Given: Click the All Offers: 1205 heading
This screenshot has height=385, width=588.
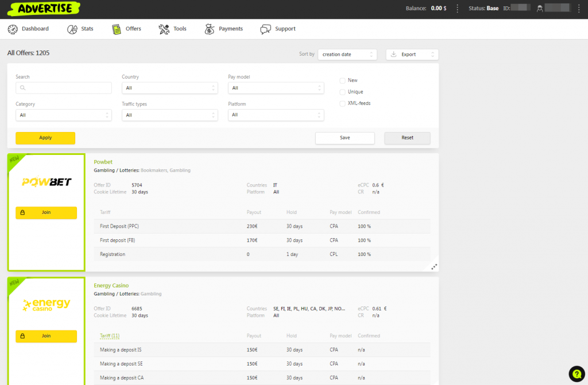Looking at the screenshot, I should tap(29, 53).
